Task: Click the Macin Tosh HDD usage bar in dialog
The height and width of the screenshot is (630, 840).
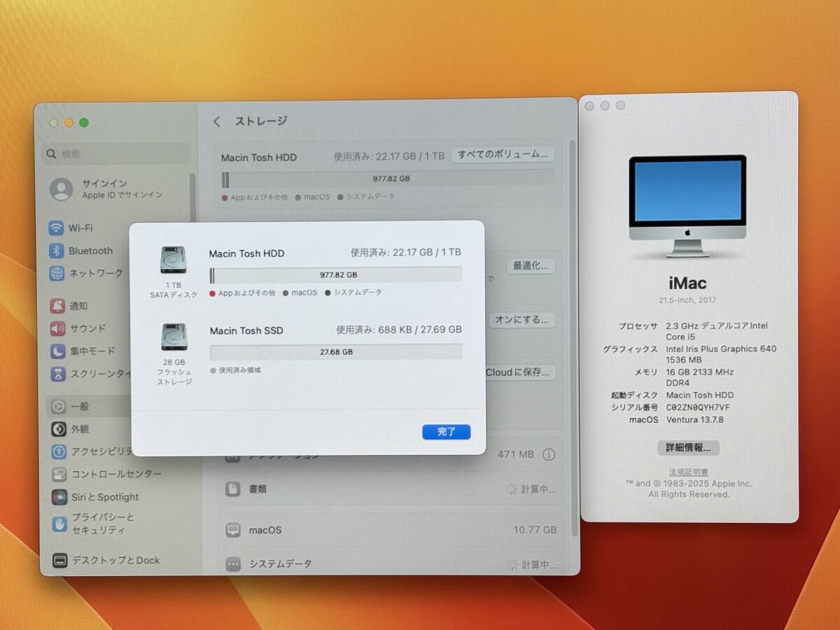Action: tap(336, 275)
